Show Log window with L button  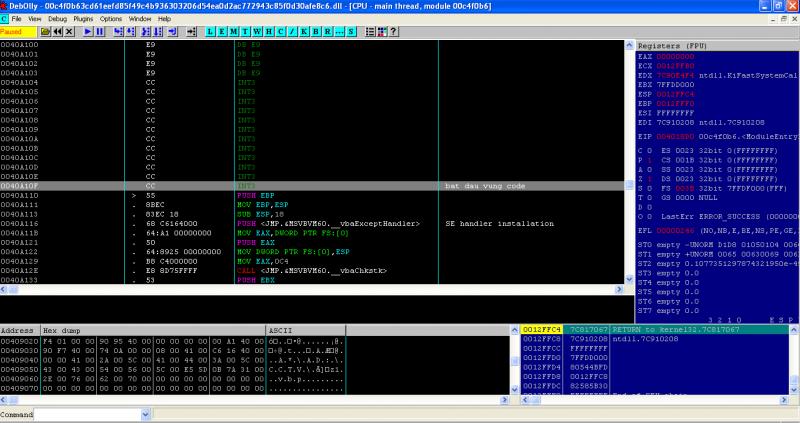[210, 32]
